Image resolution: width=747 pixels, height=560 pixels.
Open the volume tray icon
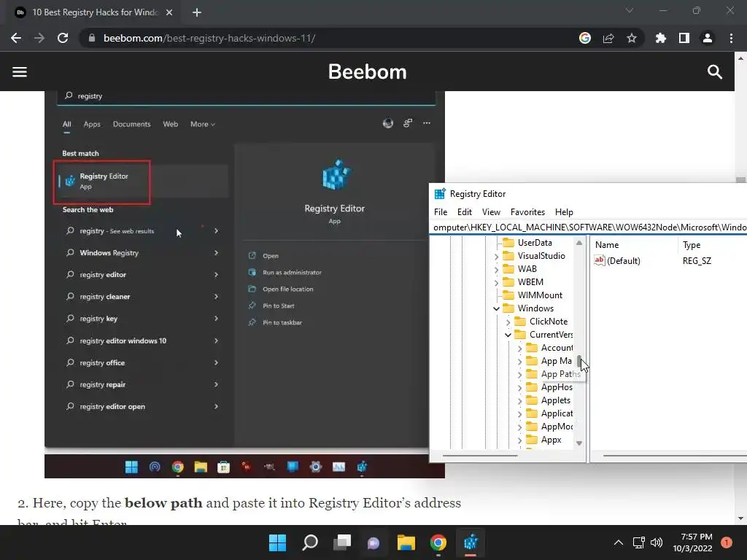pos(657,542)
